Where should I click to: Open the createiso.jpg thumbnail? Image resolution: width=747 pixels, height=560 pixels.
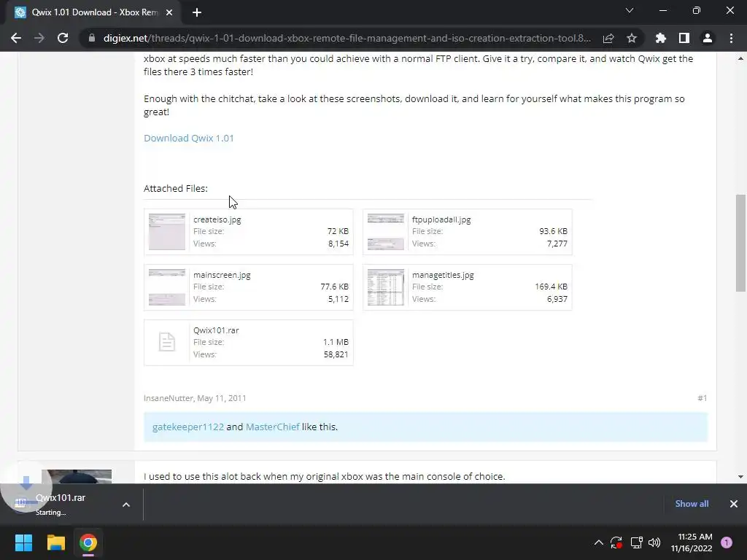click(167, 232)
